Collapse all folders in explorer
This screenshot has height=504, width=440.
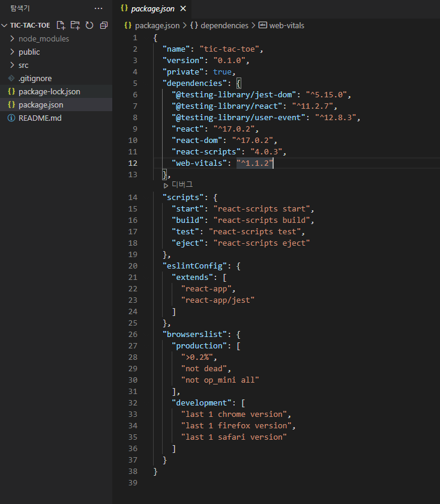point(104,25)
